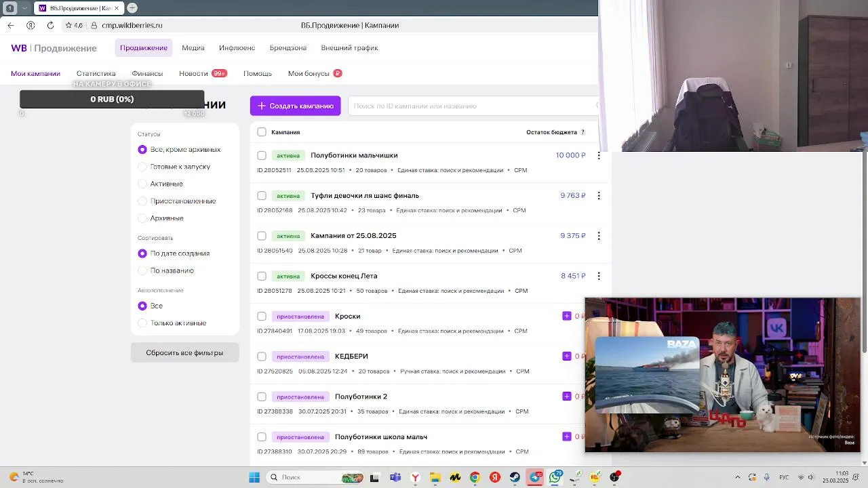
Task: Check the Полуботинки 2 campaign checkbox
Action: [x=262, y=396]
